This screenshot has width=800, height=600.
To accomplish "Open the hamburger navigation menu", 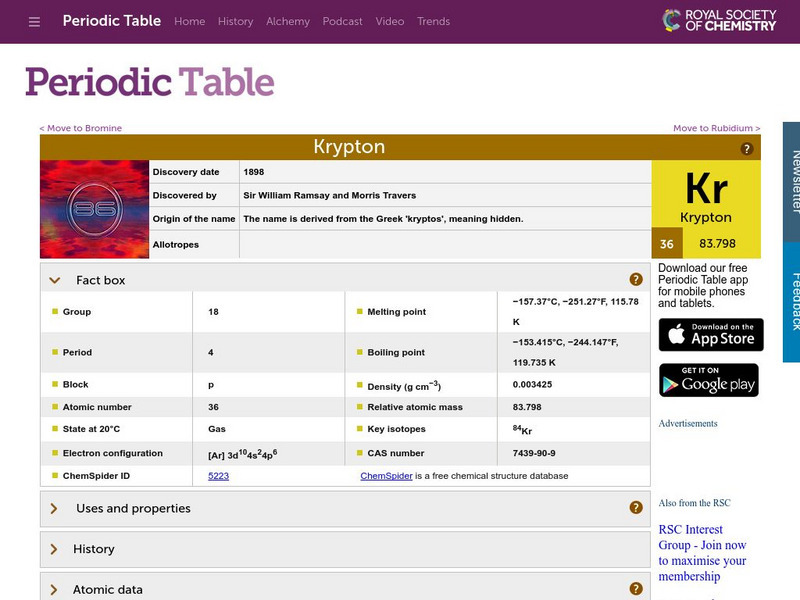I will pyautogui.click(x=33, y=21).
